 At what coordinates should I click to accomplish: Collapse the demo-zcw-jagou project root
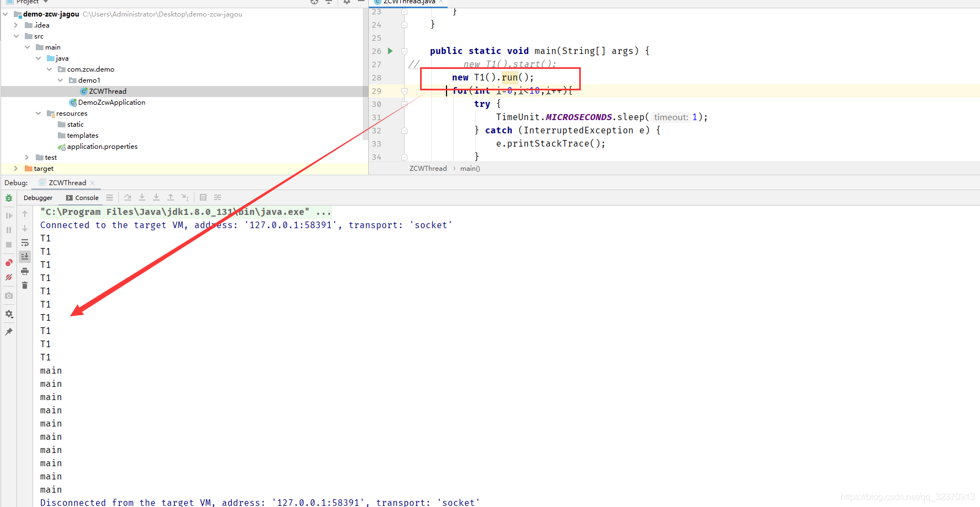pyautogui.click(x=6, y=14)
